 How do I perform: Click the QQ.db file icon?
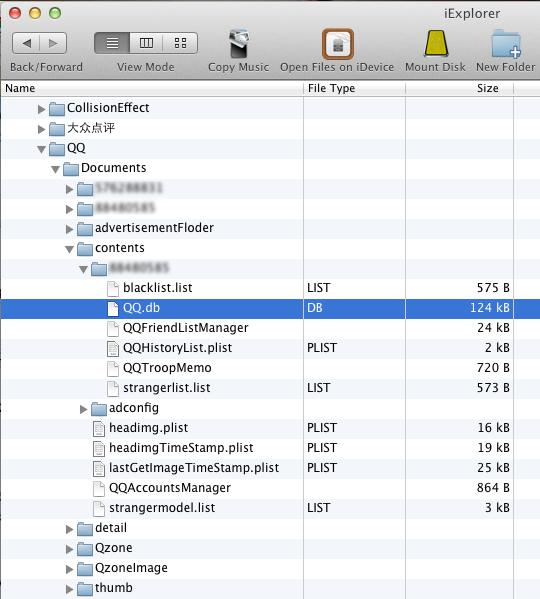tap(113, 309)
